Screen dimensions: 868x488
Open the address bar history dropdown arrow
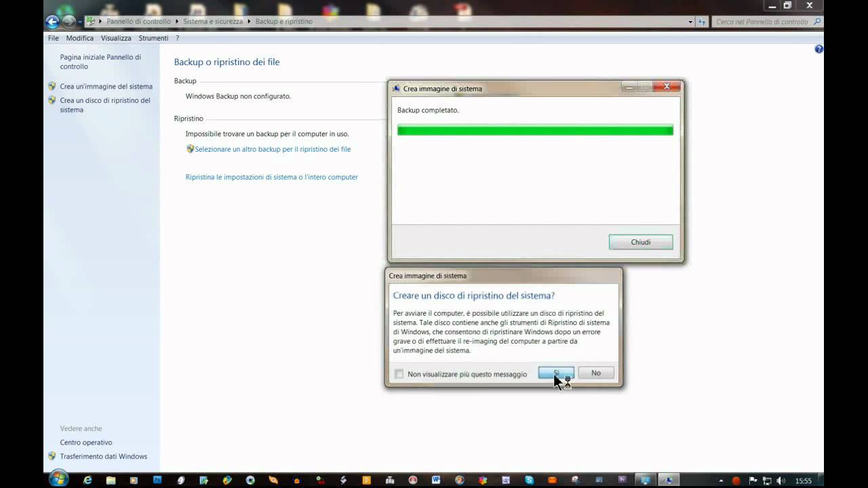coord(690,22)
